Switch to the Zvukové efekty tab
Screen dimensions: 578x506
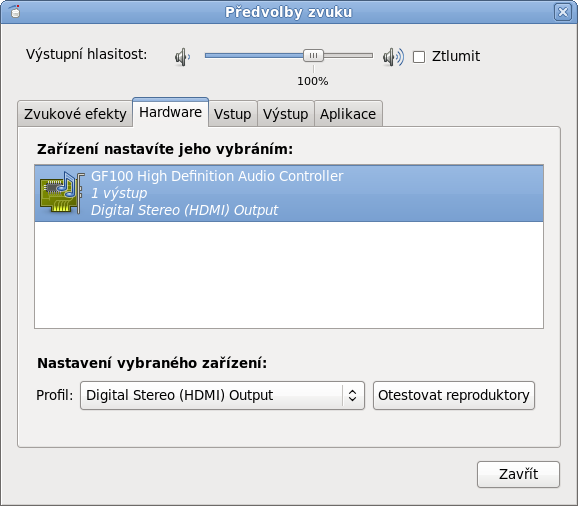tap(75, 114)
